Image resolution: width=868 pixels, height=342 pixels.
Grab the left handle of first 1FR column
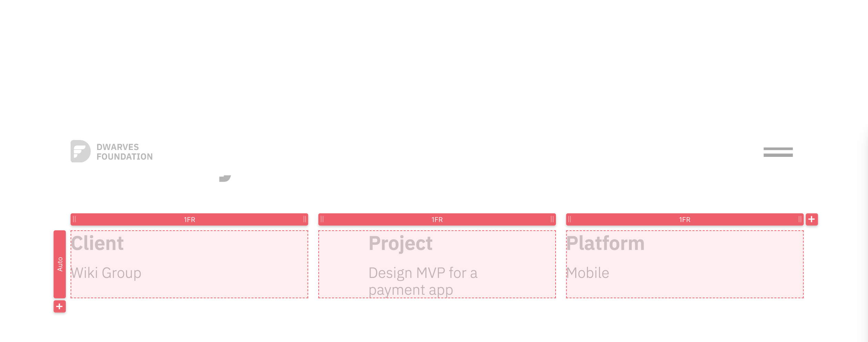(74, 219)
